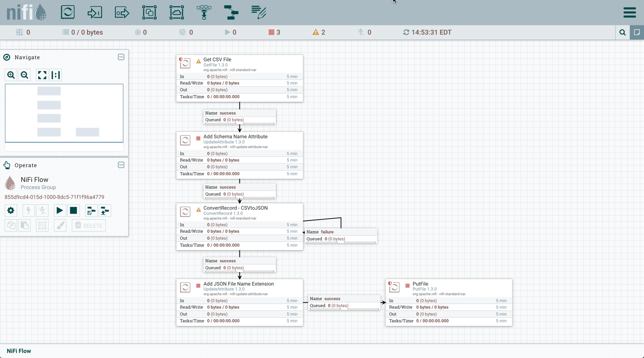The height and width of the screenshot is (358, 644).
Task: Start the flow with the play button
Action: (x=60, y=211)
